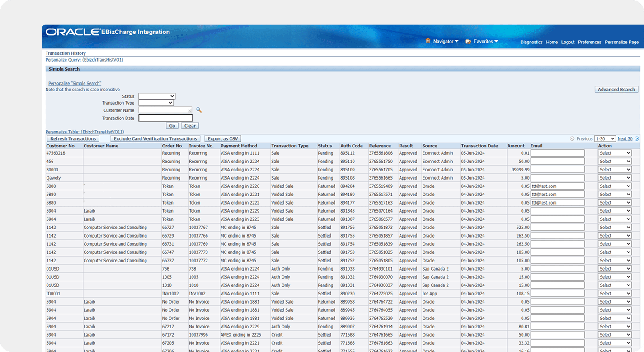Click the Payment Method column header
This screenshot has width=644, height=352.
pyautogui.click(x=239, y=146)
